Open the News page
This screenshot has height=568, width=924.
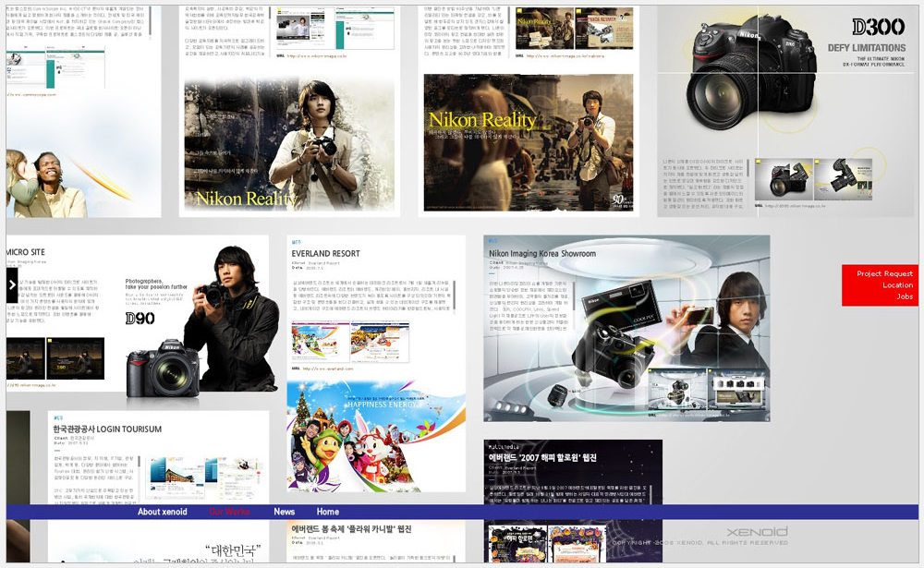click(284, 512)
